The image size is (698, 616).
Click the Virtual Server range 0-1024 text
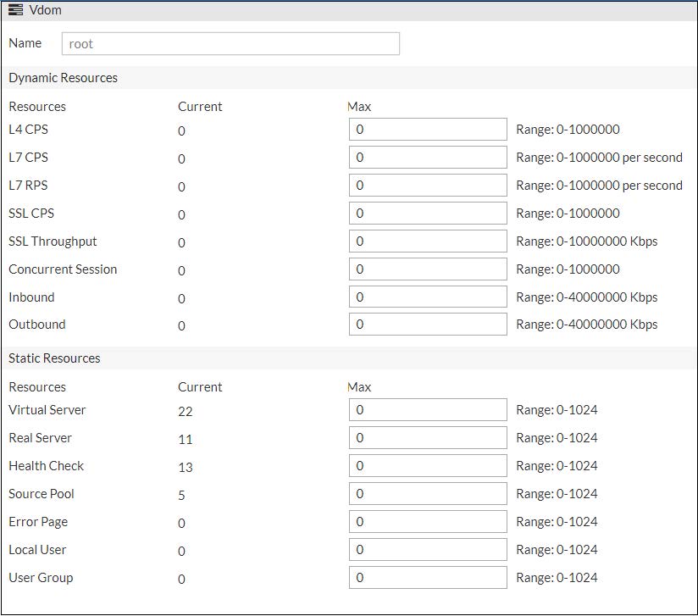(x=557, y=410)
